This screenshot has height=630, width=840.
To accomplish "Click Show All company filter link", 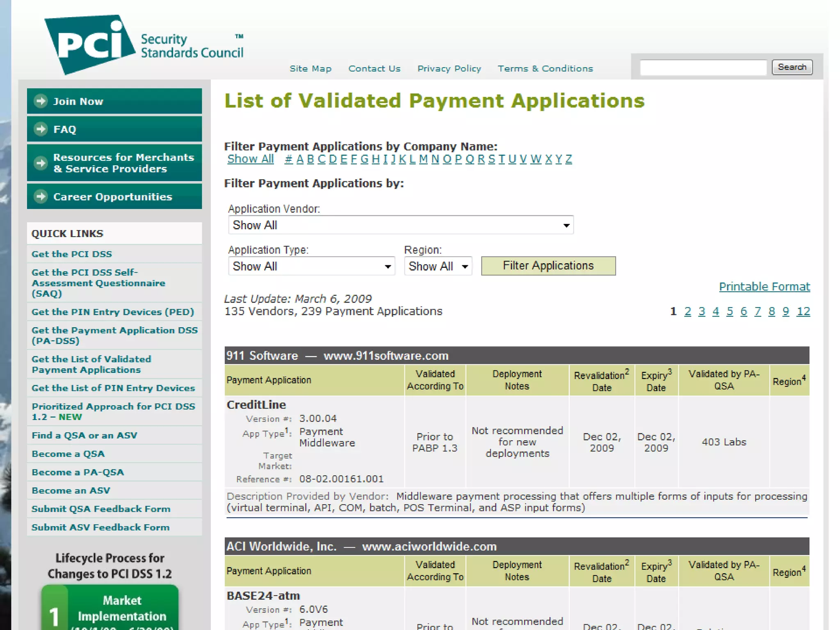I will point(251,159).
